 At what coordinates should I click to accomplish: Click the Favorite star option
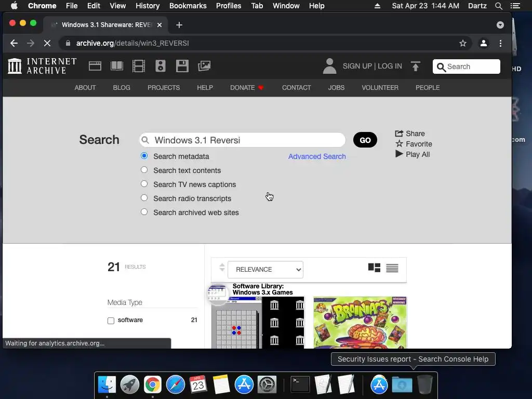[414, 144]
